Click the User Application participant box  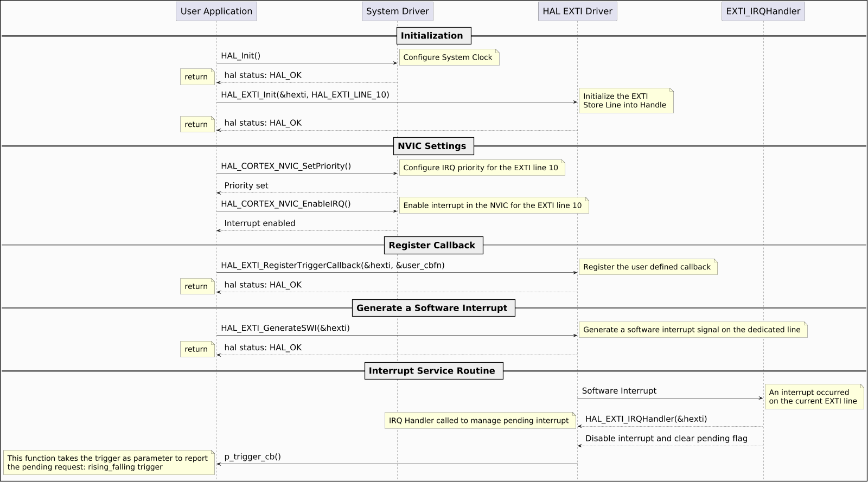click(x=216, y=11)
